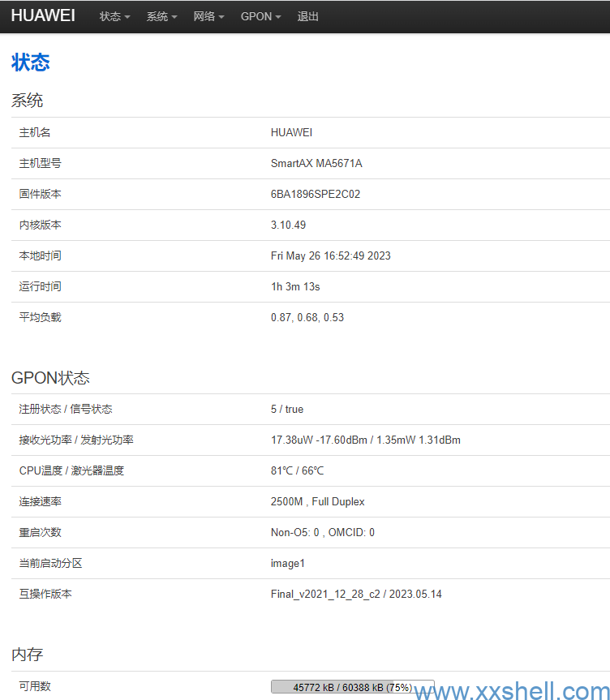Expand the GPON menu in top bar
The image size is (610, 700).
pos(260,16)
